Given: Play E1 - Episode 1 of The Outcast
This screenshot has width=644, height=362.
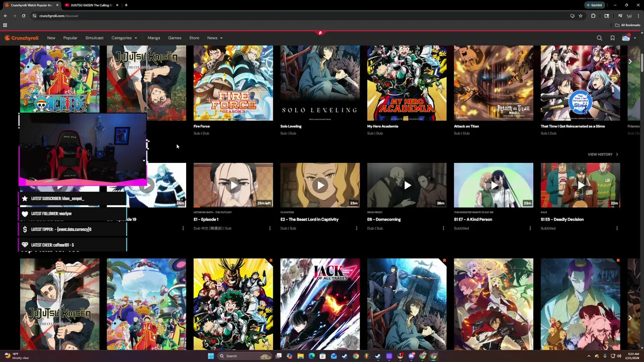Looking at the screenshot, I should 233,185.
